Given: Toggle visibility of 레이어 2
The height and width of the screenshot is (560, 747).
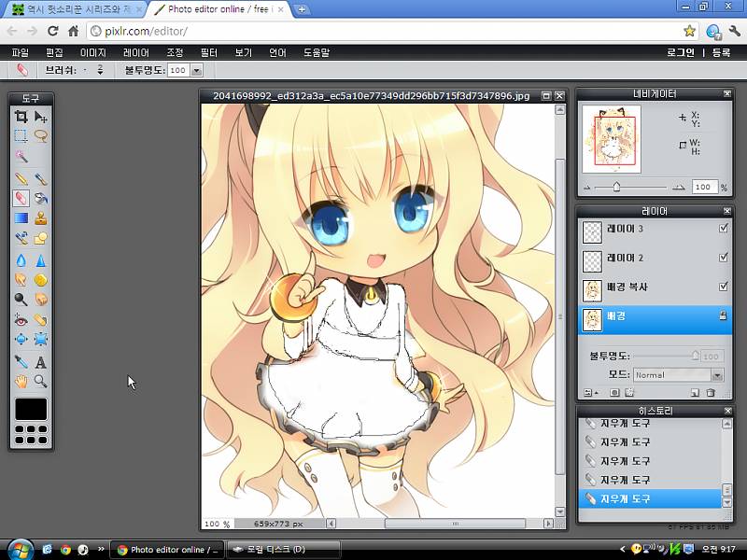Looking at the screenshot, I should (723, 258).
